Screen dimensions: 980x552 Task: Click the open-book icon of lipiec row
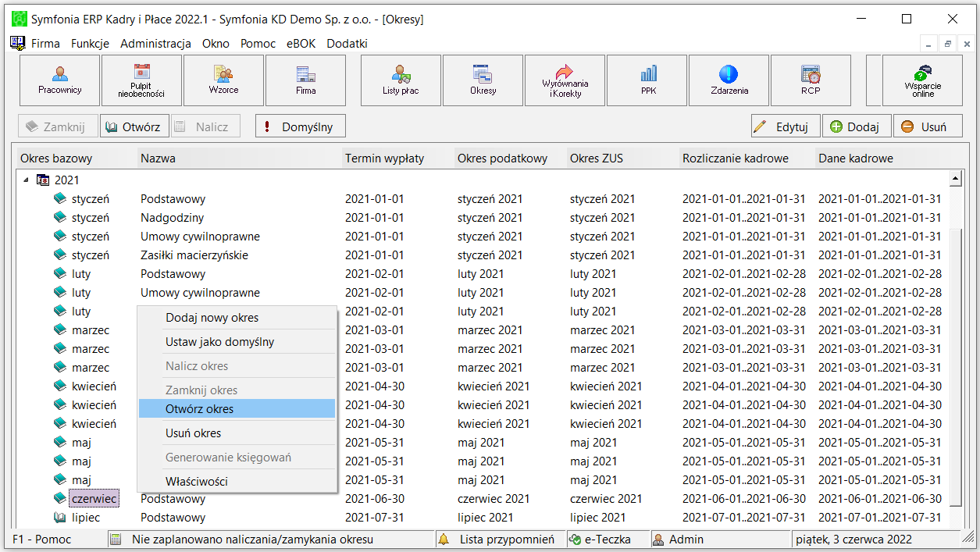[60, 518]
